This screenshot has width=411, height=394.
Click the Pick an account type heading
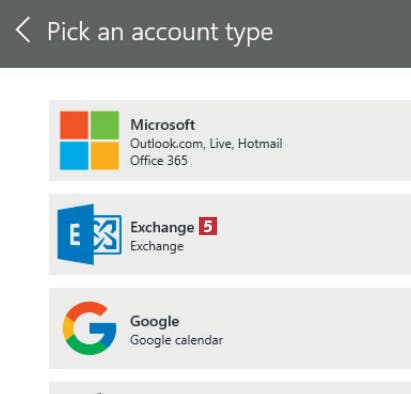coord(160,32)
